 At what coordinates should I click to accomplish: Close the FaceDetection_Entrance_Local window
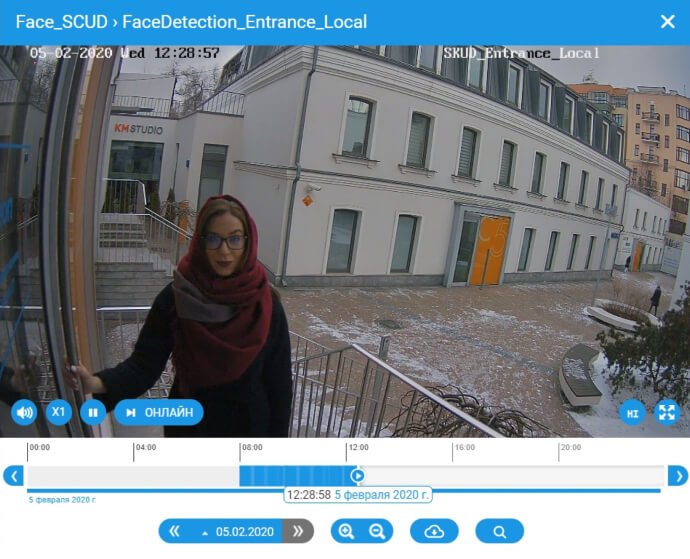click(667, 22)
